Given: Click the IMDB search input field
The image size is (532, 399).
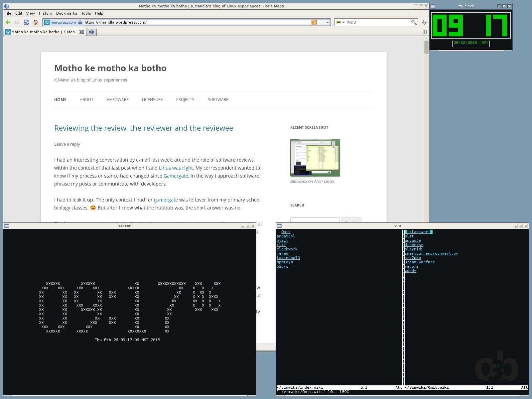Looking at the screenshot, I should tap(378, 22).
